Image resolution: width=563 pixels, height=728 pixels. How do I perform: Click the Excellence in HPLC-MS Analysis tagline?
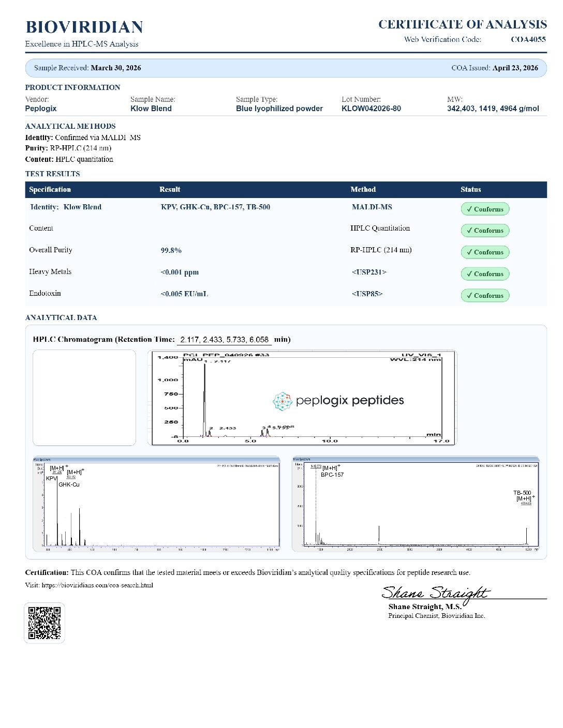click(x=82, y=44)
